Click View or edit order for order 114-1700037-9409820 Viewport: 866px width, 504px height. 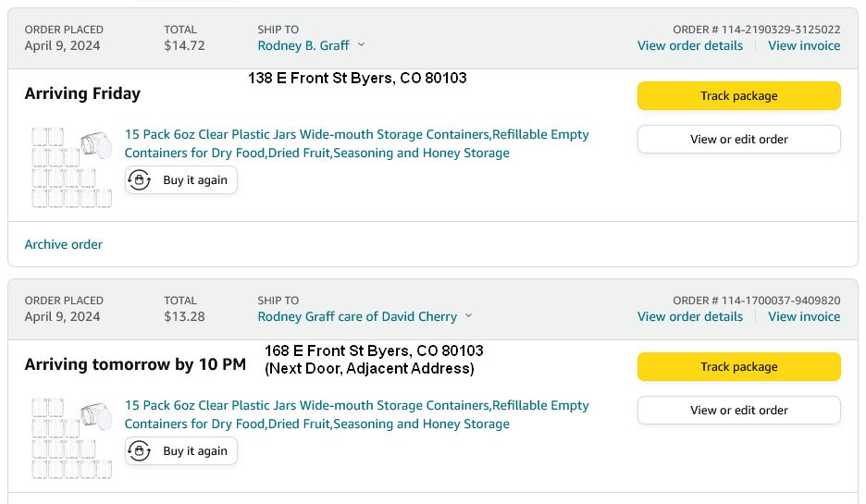coord(738,410)
